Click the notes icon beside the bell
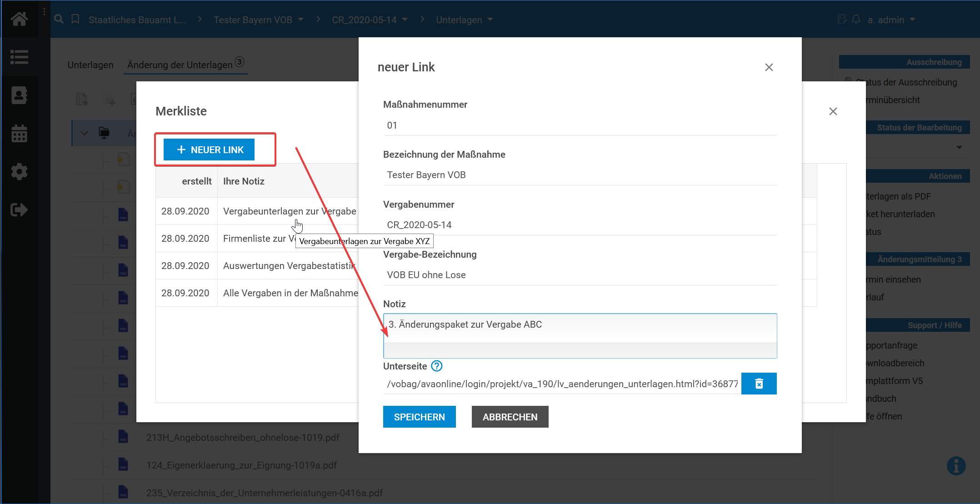The height and width of the screenshot is (504, 980). (842, 19)
